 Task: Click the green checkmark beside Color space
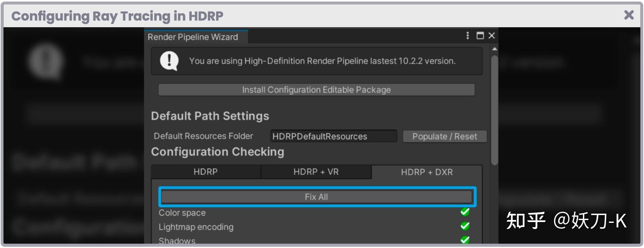(x=465, y=212)
